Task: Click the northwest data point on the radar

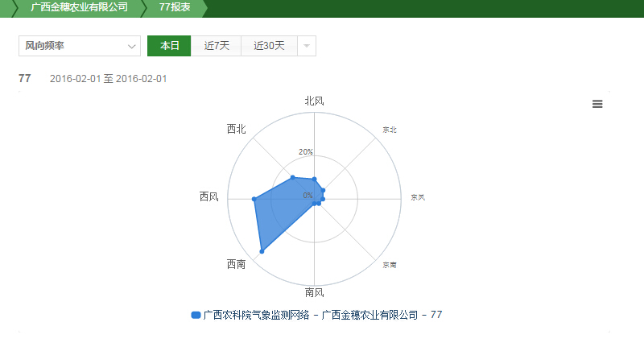Action: (293, 177)
